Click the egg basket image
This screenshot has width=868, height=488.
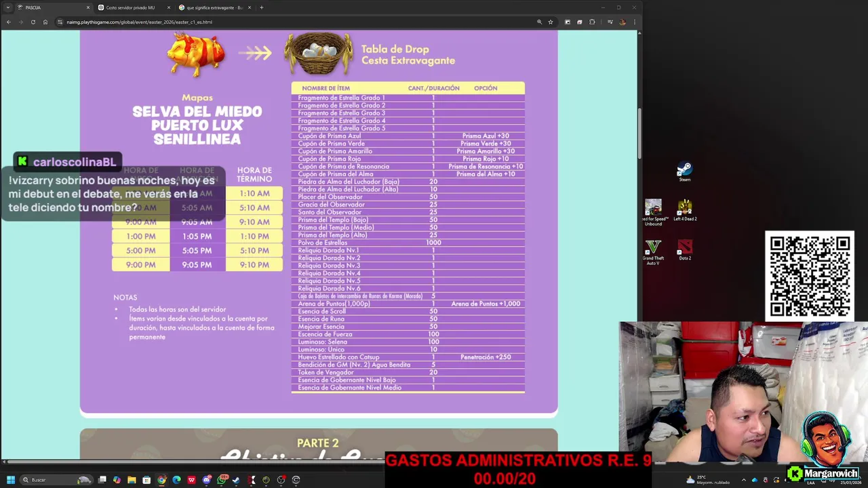[x=319, y=54]
